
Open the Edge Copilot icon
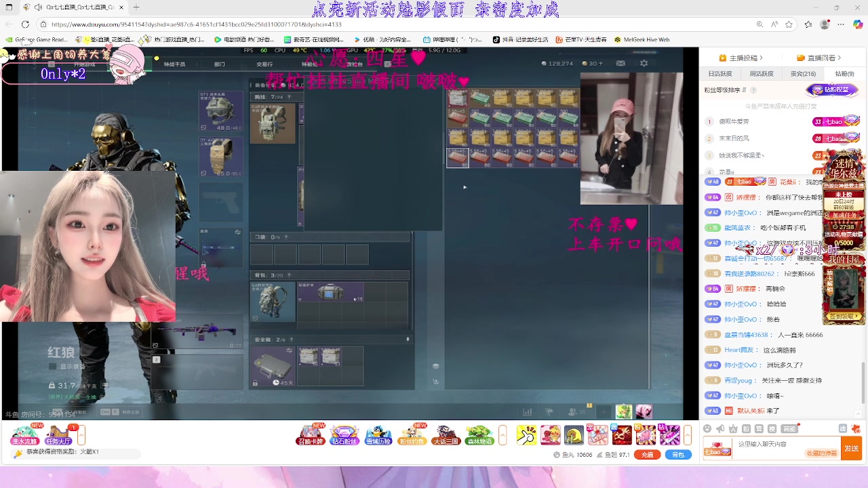tap(858, 24)
